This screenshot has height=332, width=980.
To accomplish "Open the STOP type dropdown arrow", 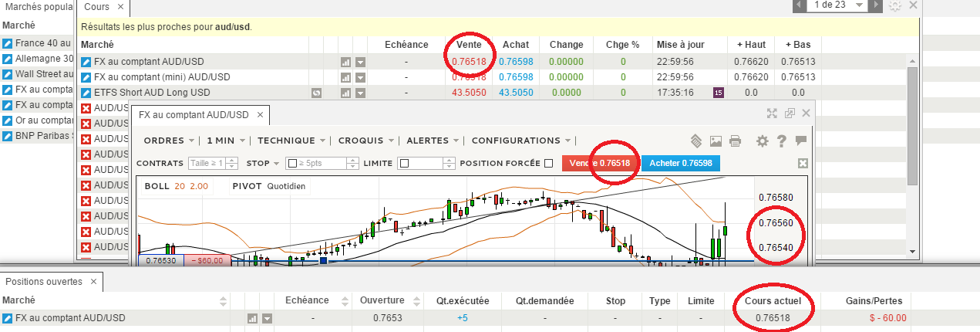I will 276,164.
